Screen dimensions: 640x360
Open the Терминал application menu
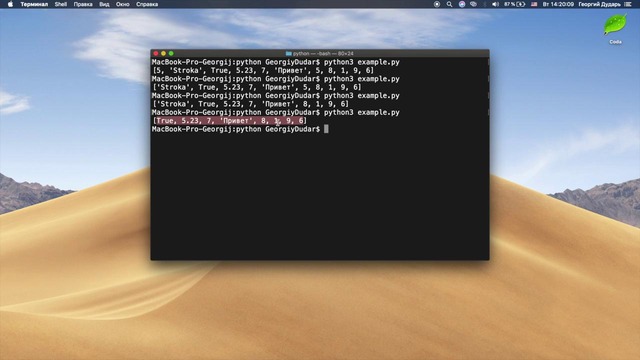[x=34, y=4]
